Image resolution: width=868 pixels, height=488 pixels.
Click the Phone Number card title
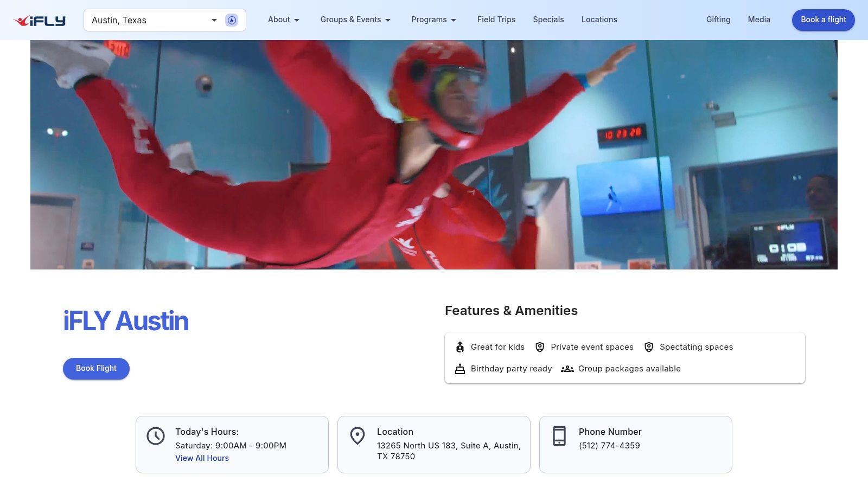pyautogui.click(x=610, y=432)
